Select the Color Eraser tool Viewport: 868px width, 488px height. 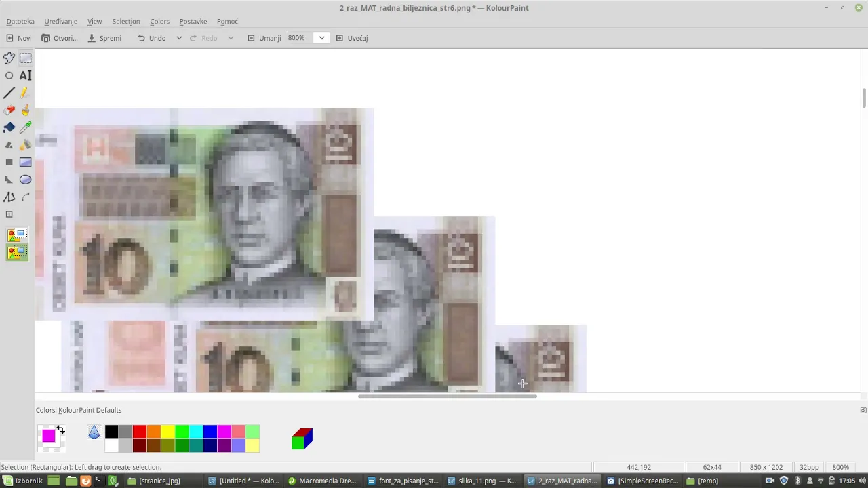point(9,145)
